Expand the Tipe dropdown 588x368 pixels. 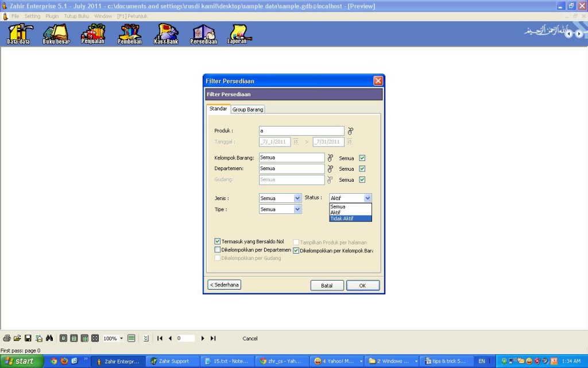click(x=297, y=209)
